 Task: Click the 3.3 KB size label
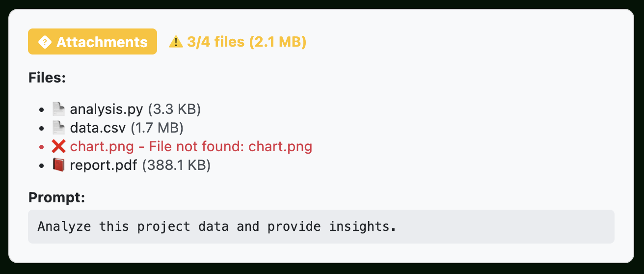pos(174,109)
